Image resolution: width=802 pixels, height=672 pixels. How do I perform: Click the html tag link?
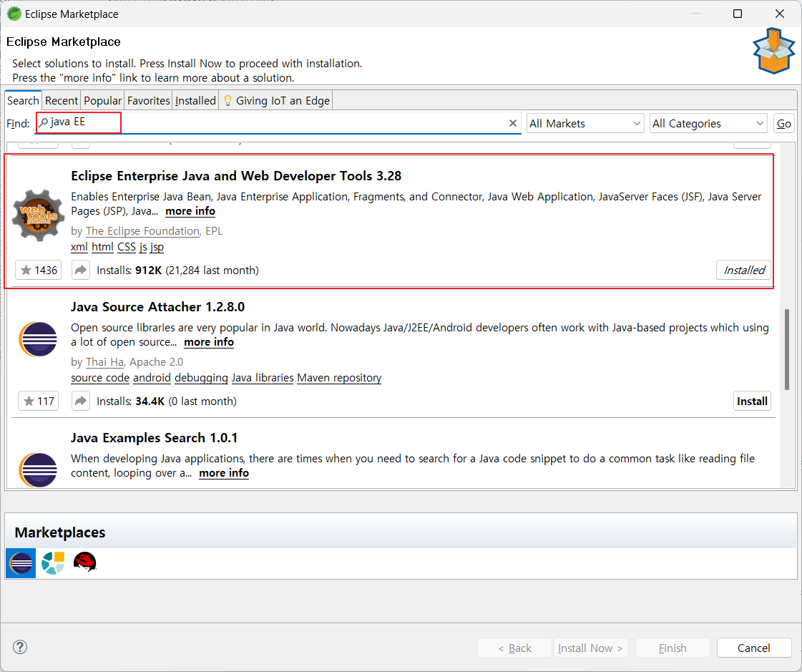point(102,247)
